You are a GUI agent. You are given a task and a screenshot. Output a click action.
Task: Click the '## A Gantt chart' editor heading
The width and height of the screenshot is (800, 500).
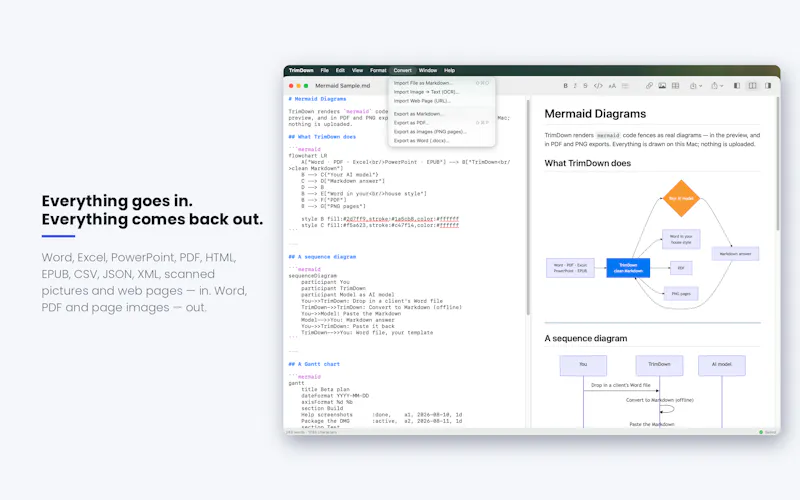(314, 364)
